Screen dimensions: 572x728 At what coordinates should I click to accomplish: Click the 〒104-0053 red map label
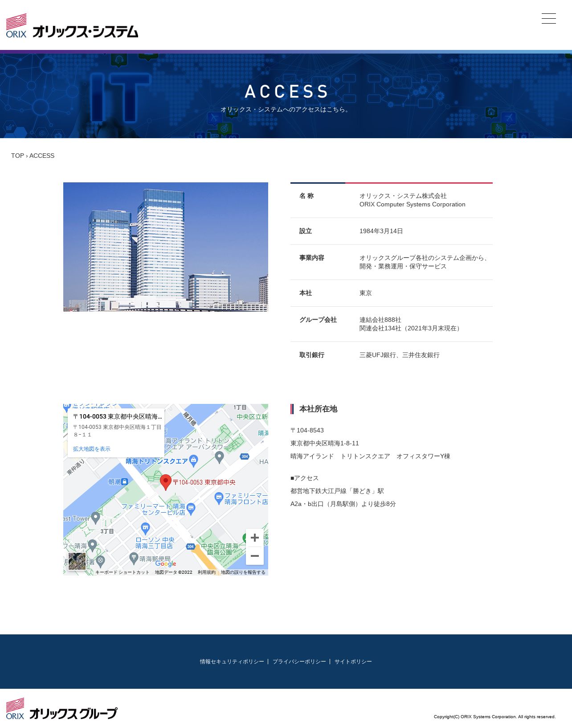tap(204, 482)
